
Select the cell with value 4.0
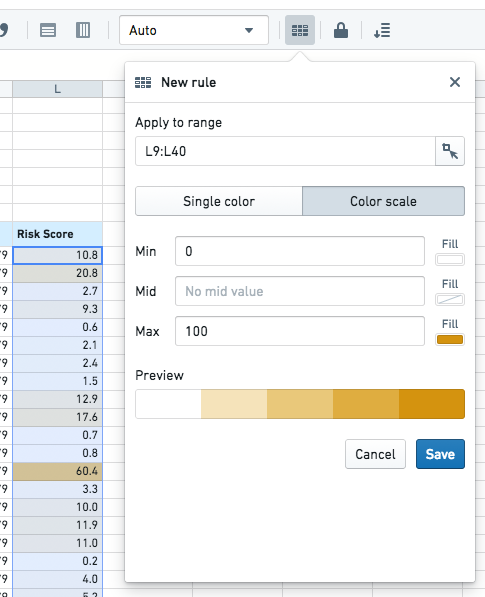click(57, 579)
